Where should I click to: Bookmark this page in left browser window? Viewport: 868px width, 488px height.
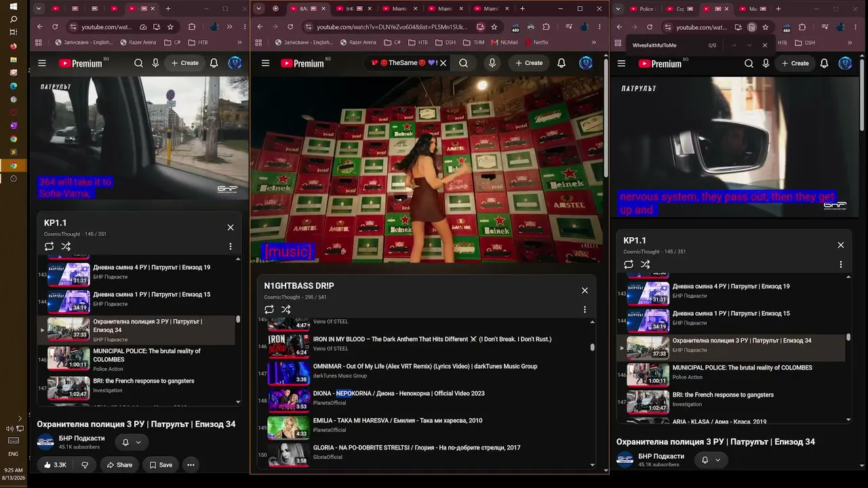(170, 27)
